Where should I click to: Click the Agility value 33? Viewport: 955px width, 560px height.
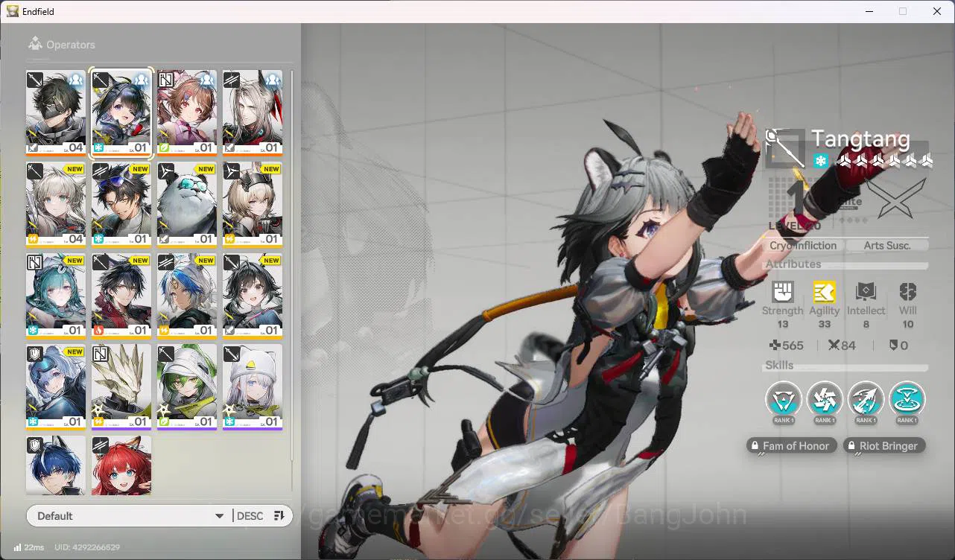pos(824,325)
